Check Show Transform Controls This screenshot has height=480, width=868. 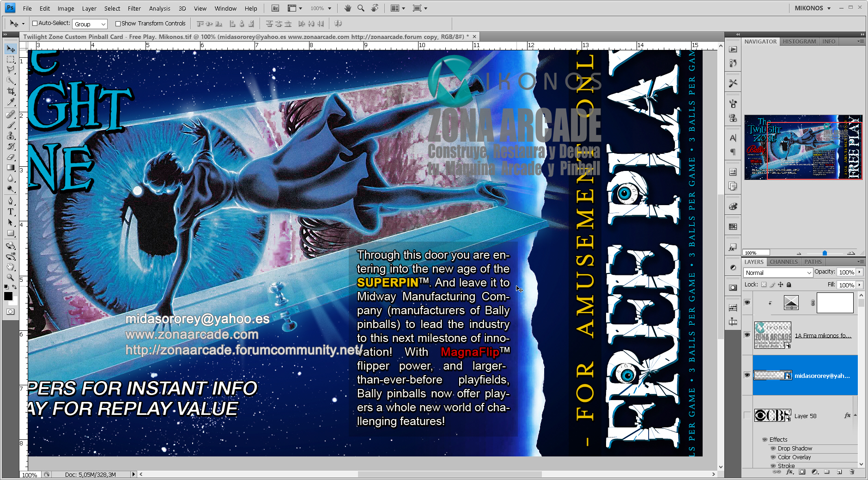click(118, 24)
